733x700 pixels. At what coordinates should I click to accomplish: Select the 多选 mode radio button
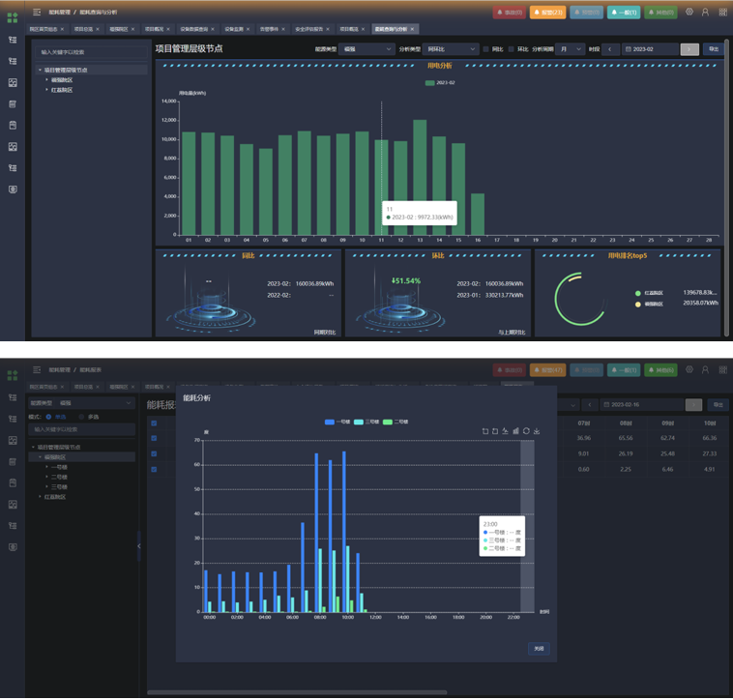81,417
